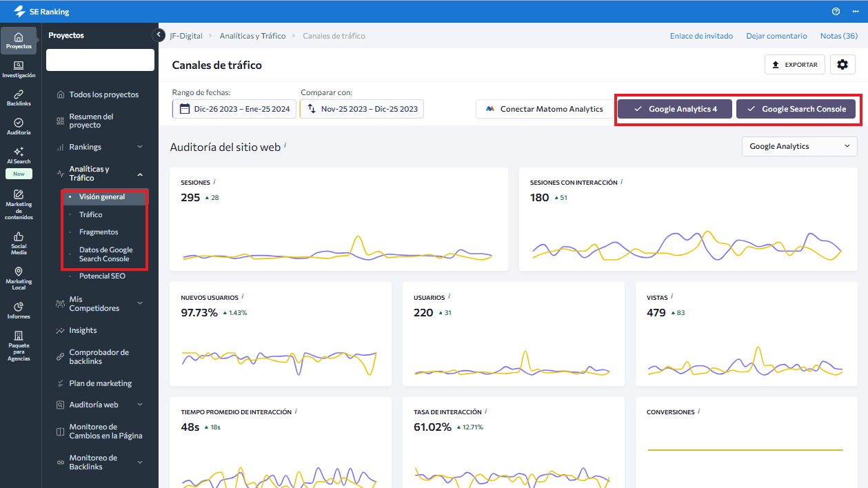The width and height of the screenshot is (868, 488).
Task: Click the SE Ranking logo
Action: point(41,12)
